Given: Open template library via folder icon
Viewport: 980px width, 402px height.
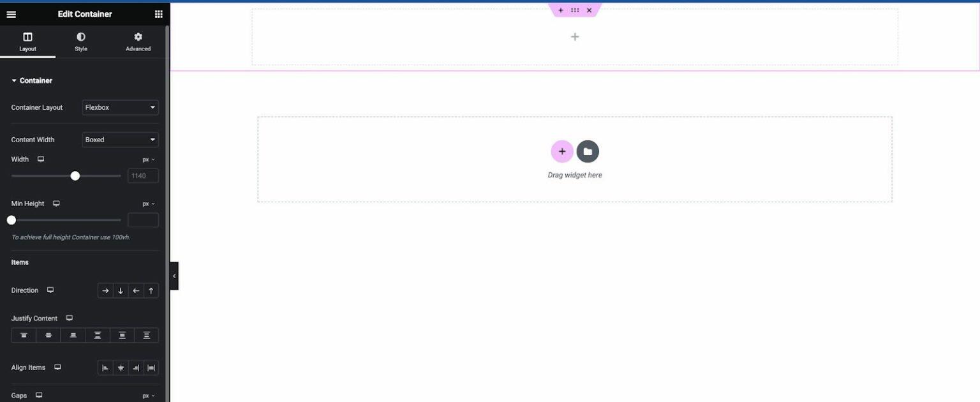Looking at the screenshot, I should 588,151.
